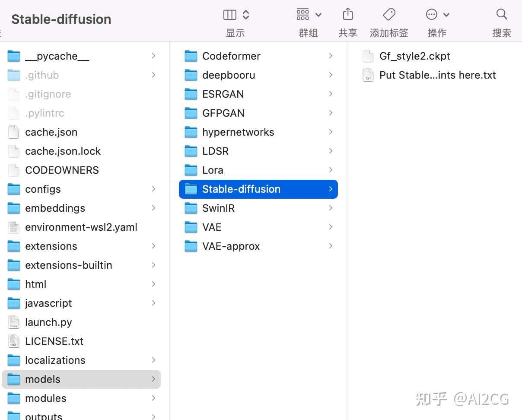Expand the .github folder chevron

coord(153,75)
